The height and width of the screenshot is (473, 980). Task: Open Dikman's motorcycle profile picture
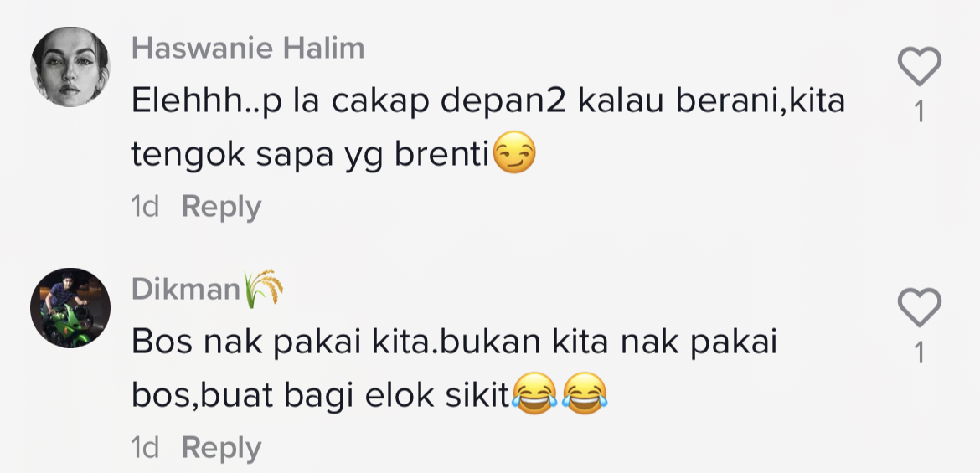point(70,308)
